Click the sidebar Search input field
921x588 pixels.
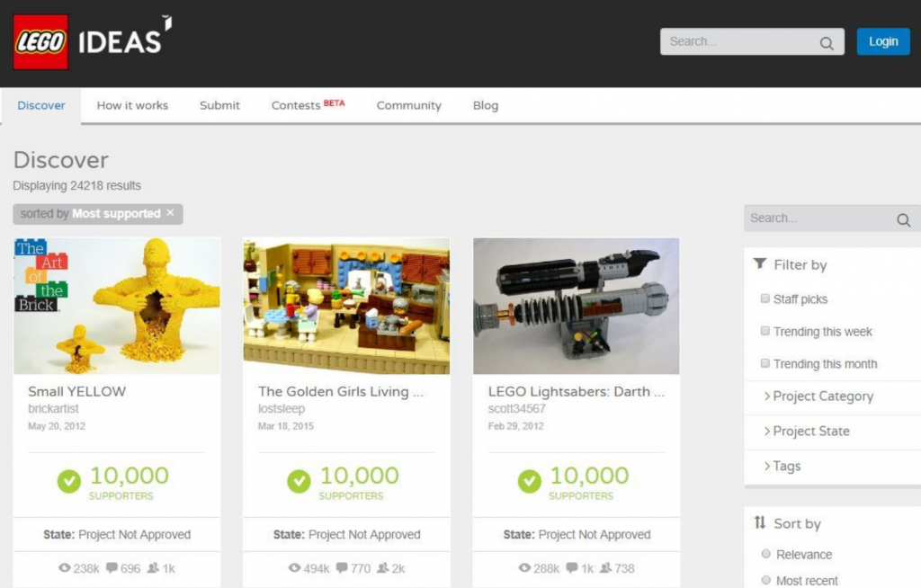click(832, 218)
